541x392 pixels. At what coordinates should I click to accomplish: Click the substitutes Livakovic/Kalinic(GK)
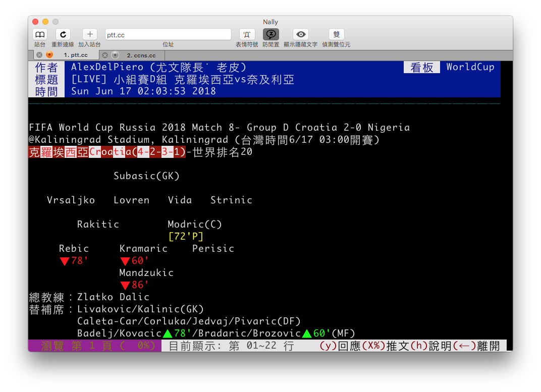(x=140, y=309)
